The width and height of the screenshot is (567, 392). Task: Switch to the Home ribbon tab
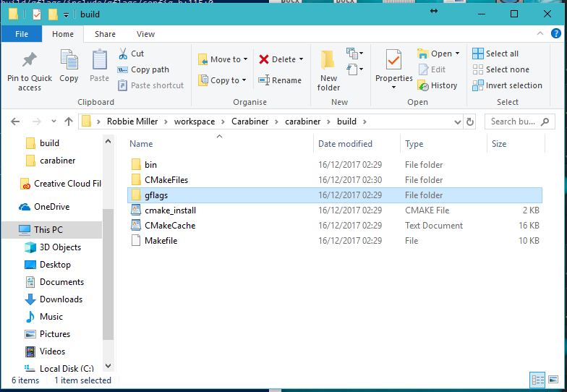pos(63,34)
